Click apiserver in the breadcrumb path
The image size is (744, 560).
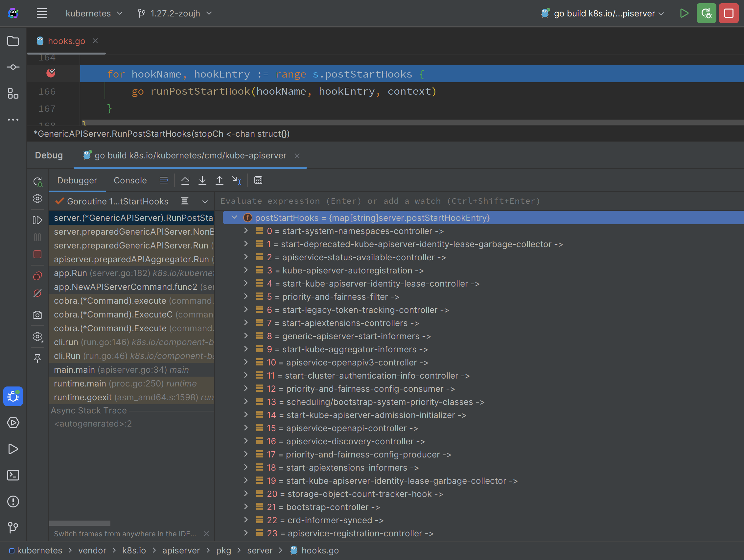pos(181,550)
